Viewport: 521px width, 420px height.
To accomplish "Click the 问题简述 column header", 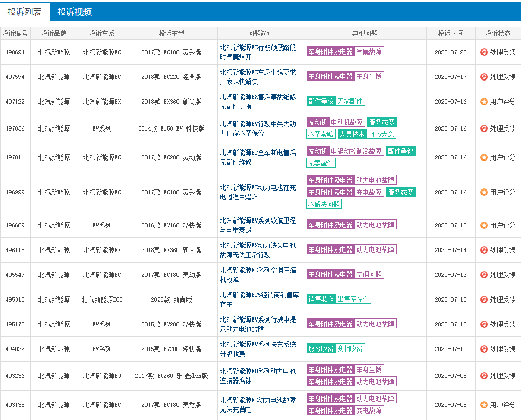I will tap(260, 33).
